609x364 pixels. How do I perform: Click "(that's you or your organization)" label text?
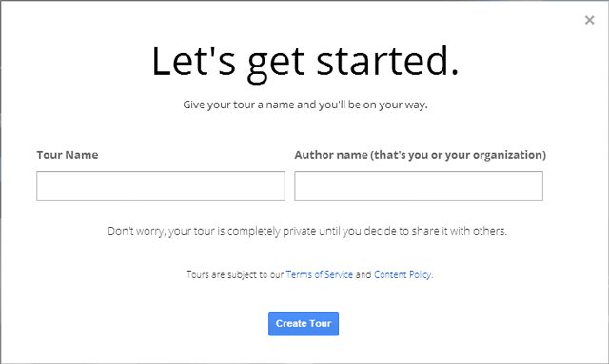[459, 155]
